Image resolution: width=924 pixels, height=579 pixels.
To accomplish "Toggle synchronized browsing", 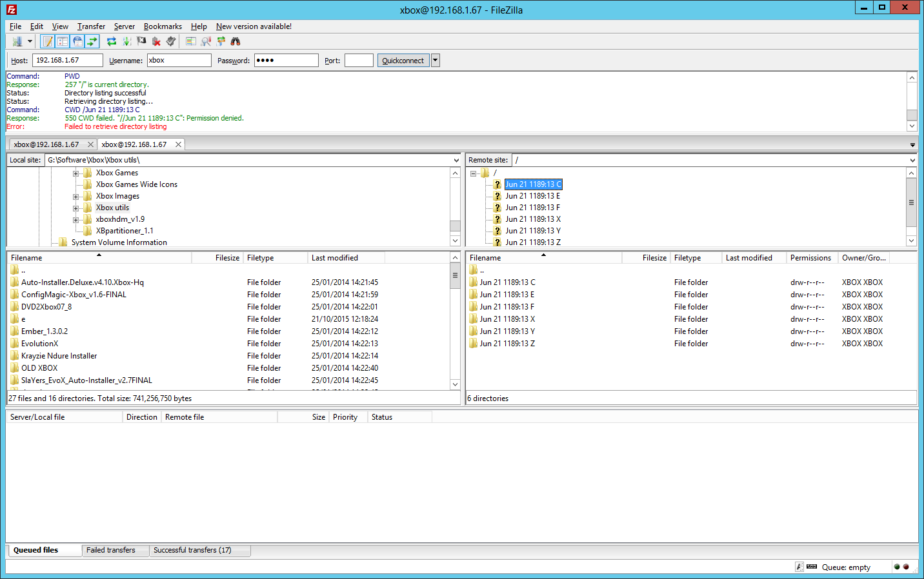I will (x=221, y=41).
